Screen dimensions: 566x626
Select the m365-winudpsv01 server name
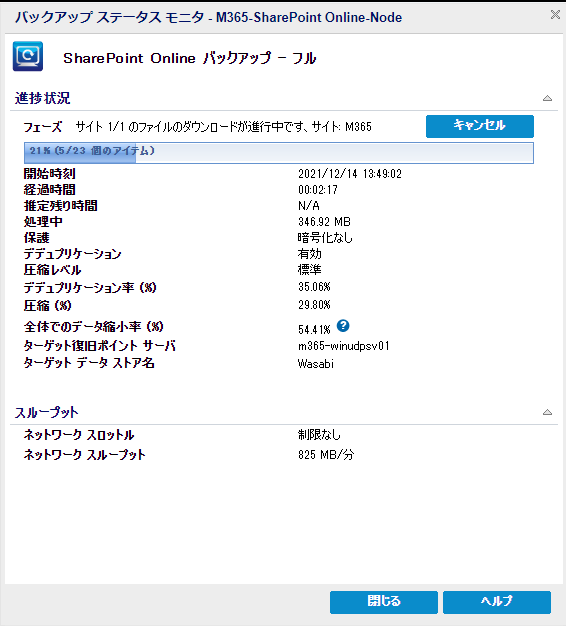[x=344, y=346]
